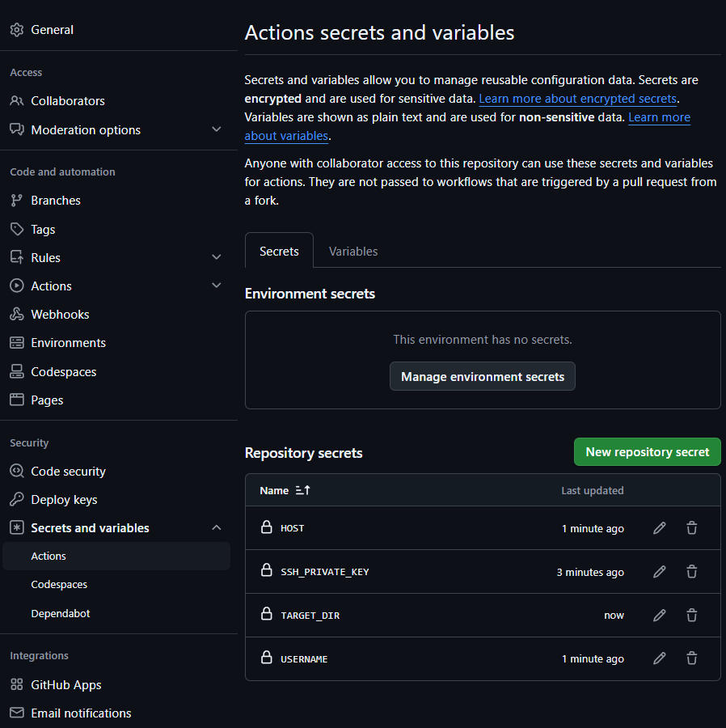Expand the Moderation options section
The image size is (726, 728).
click(x=216, y=129)
